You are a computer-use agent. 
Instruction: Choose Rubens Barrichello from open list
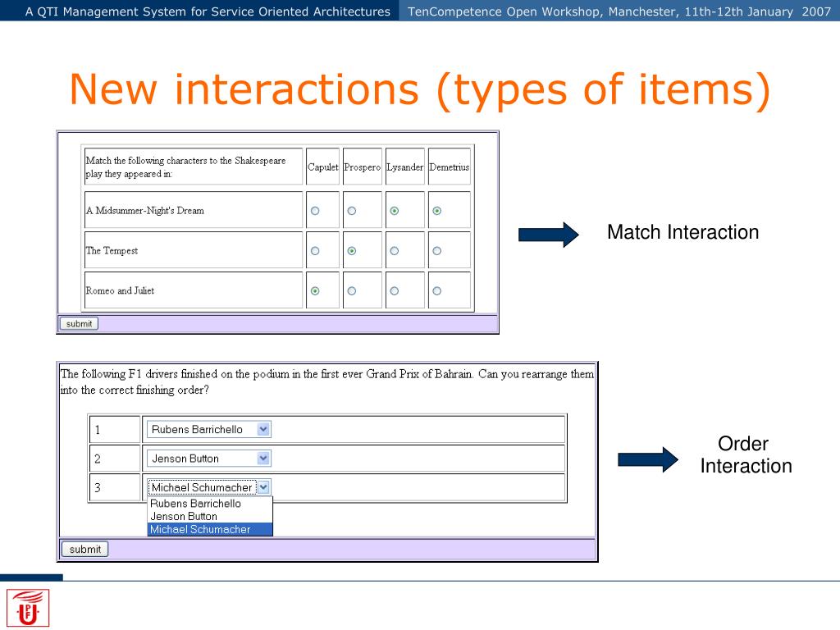[x=209, y=504]
